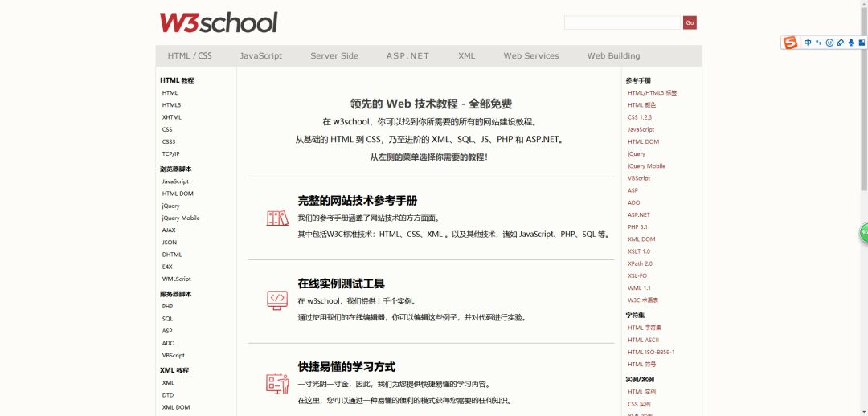Open the ASP.NET navigation tab
Screen dimensions: 868x416
pos(408,56)
